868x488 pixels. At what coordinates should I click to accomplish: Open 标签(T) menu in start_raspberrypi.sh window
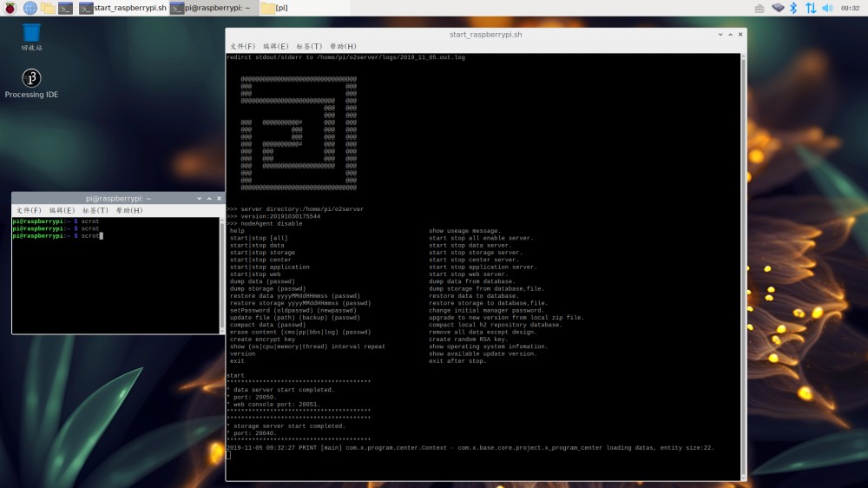click(309, 47)
